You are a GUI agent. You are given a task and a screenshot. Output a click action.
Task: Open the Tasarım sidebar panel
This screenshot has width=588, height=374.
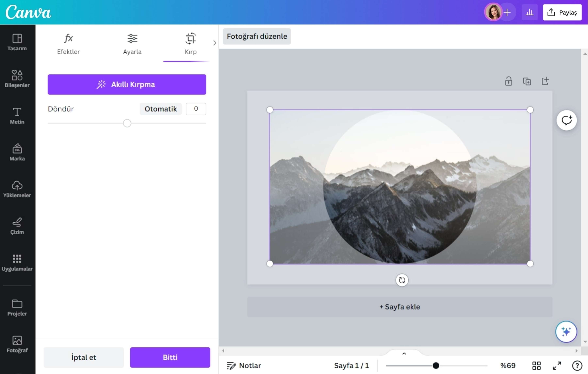(x=17, y=42)
